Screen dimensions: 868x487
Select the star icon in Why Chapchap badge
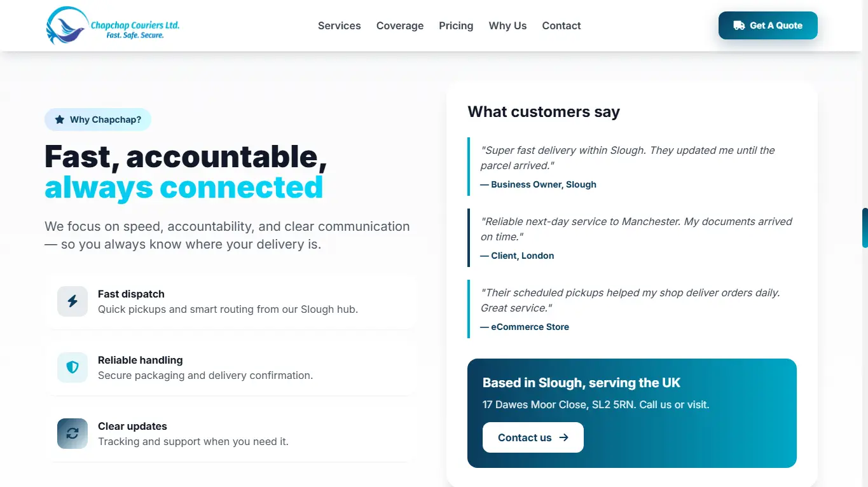pos(59,119)
